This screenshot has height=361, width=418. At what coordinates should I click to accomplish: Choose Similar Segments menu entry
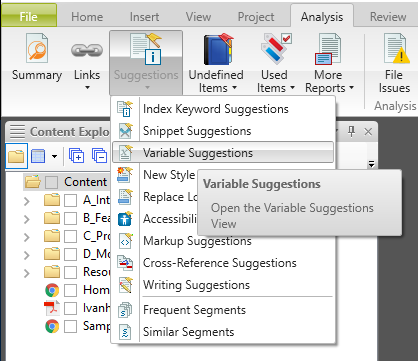coord(223,332)
